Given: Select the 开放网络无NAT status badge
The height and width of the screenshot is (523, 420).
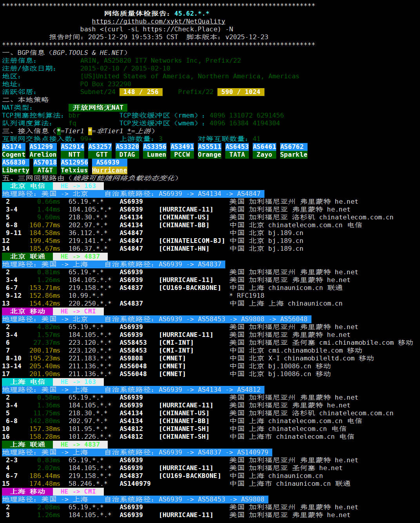Looking at the screenshot, I should (x=98, y=108).
